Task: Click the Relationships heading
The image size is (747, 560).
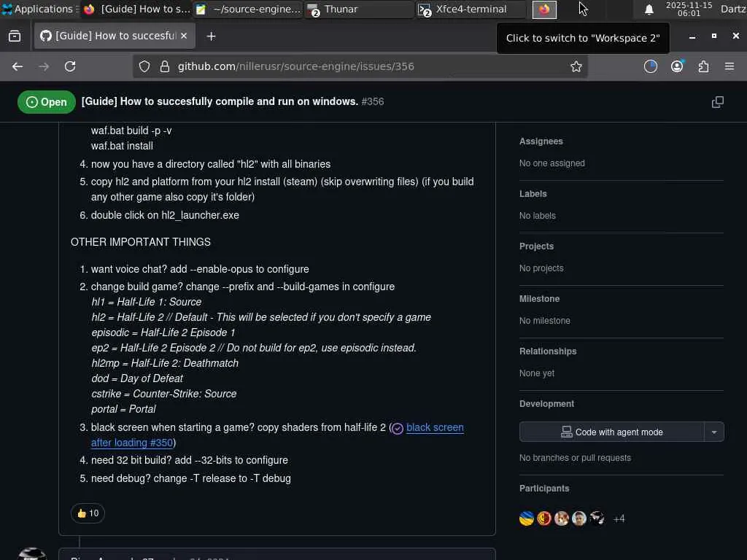Action: click(x=548, y=351)
